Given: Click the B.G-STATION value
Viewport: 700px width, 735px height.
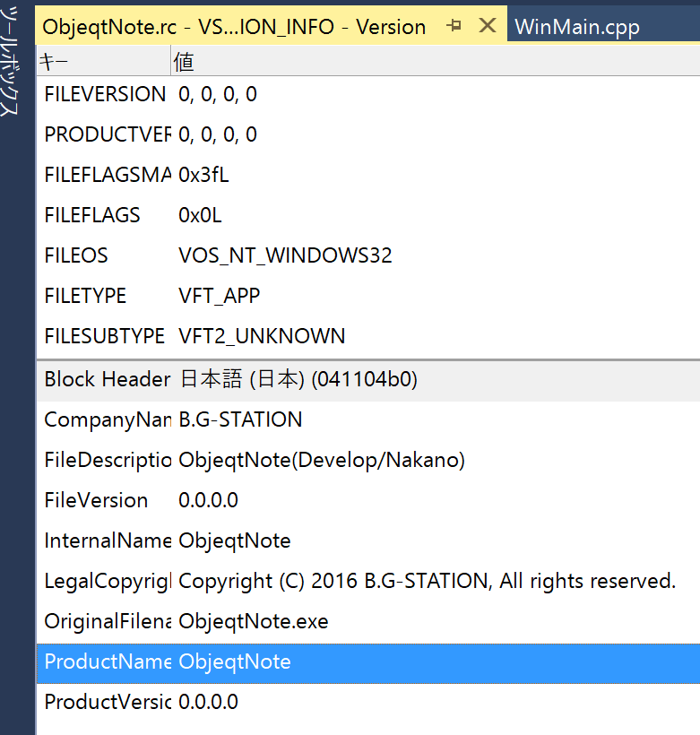Looking at the screenshot, I should 240,419.
